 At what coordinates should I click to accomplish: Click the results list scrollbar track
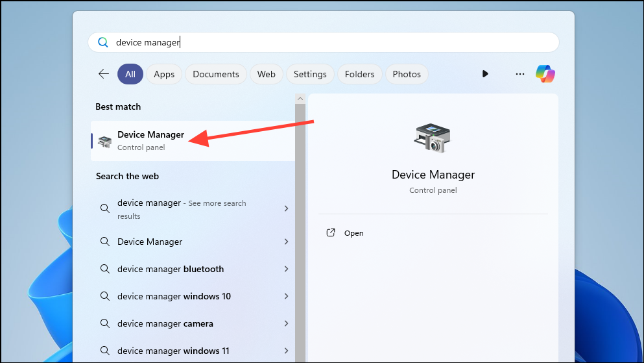tap(300, 232)
